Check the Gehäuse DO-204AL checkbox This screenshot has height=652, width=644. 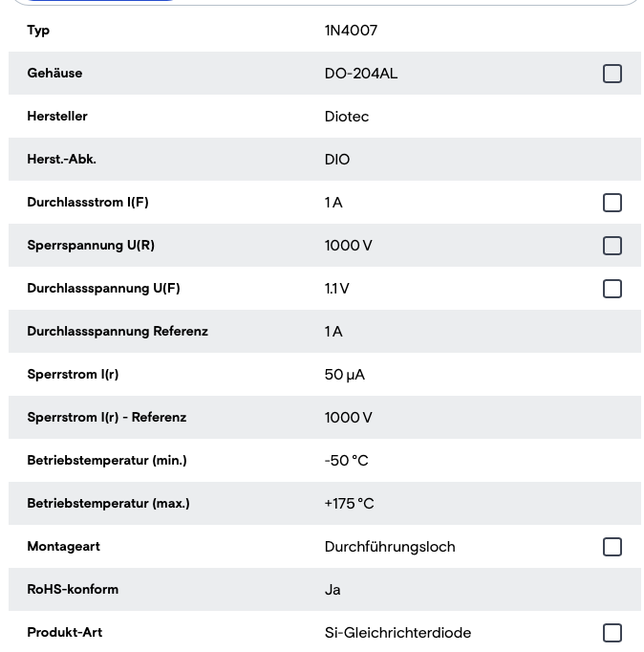tap(612, 74)
